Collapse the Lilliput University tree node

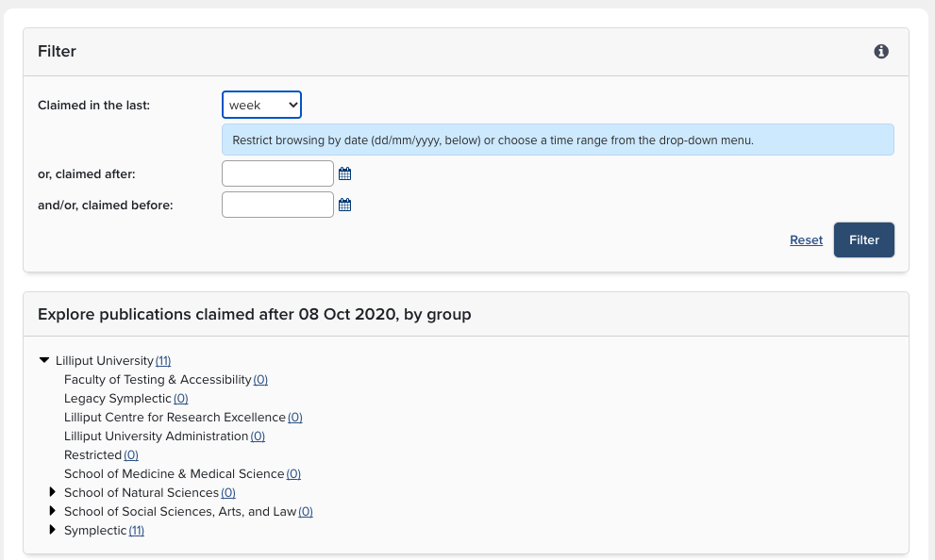(x=44, y=360)
